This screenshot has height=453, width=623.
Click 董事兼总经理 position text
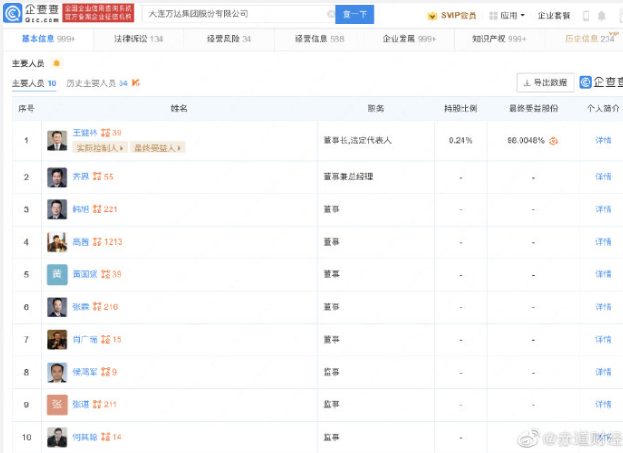click(348, 176)
